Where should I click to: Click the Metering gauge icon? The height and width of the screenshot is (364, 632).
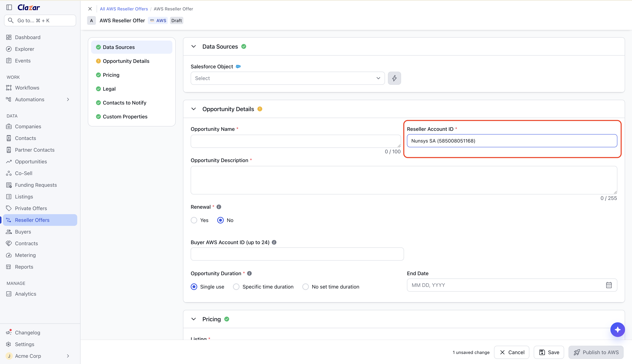coord(9,255)
